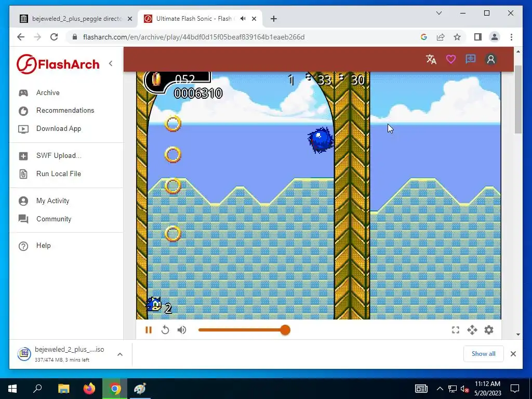Open the user account icon in header

[490, 59]
